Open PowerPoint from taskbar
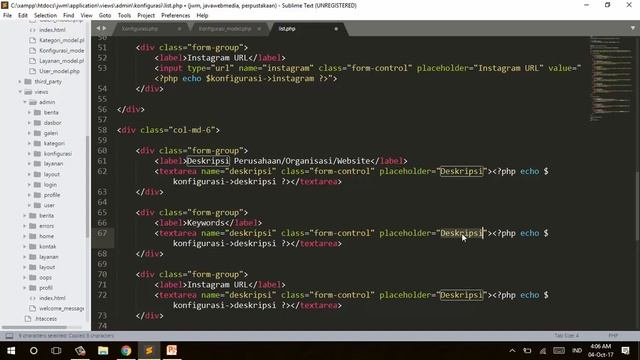The image size is (640, 360). click(x=172, y=351)
